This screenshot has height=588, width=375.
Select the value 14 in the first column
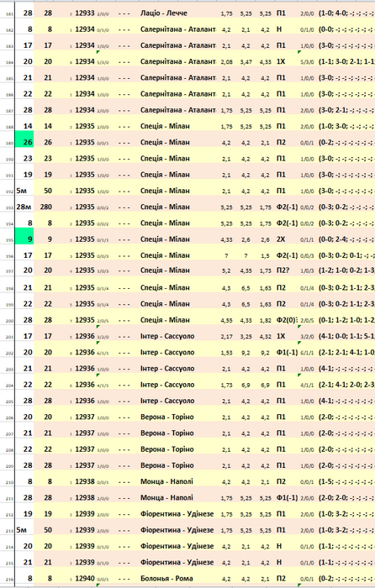pos(28,126)
